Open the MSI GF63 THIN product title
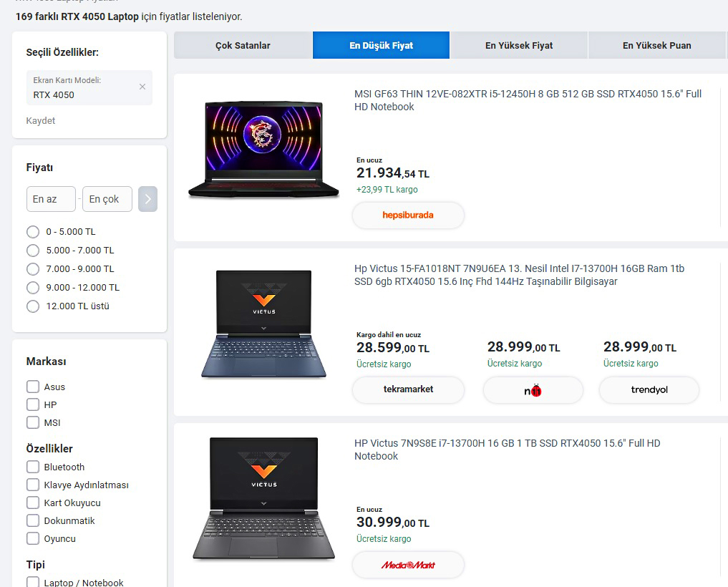The width and height of the screenshot is (728, 587). tap(528, 100)
